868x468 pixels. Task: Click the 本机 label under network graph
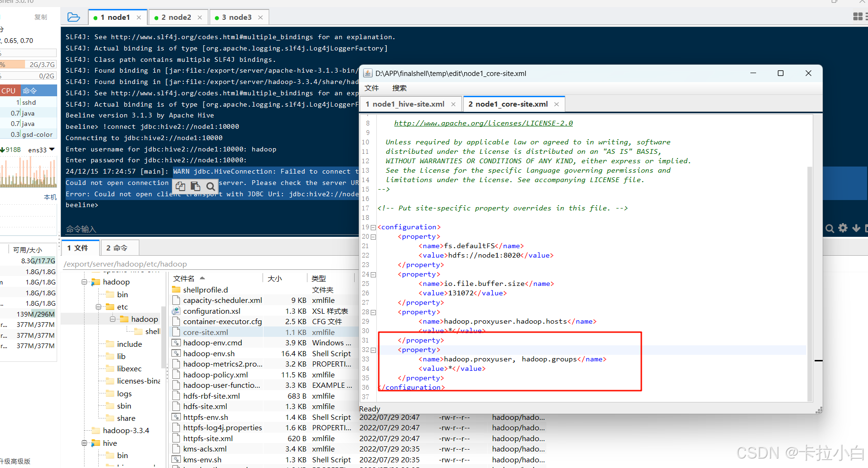pos(50,197)
